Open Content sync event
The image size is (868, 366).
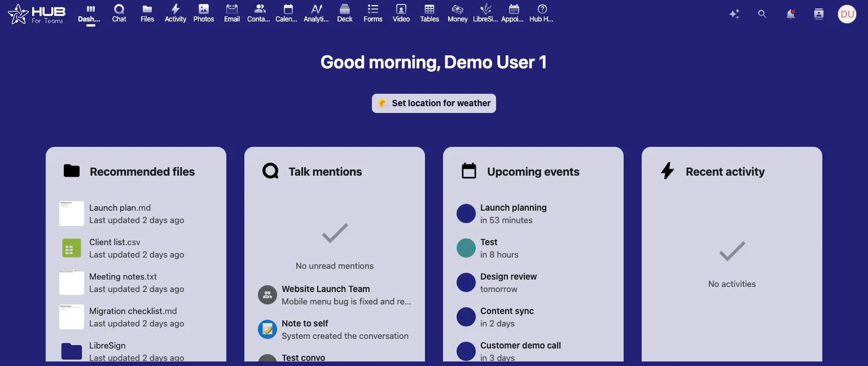(x=533, y=317)
